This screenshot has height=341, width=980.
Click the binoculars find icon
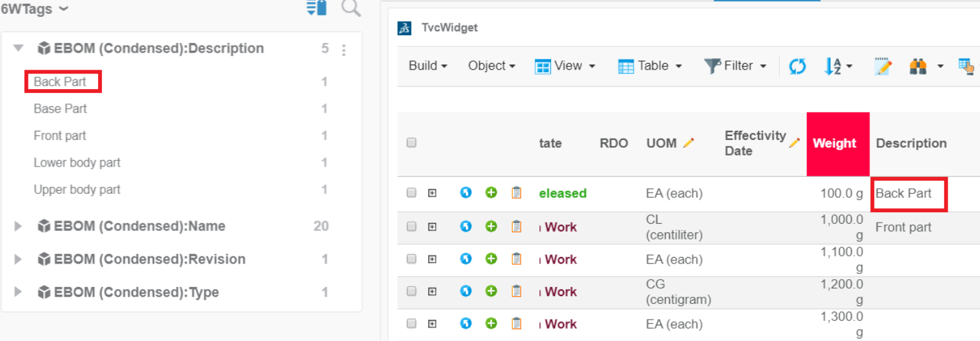point(918,66)
